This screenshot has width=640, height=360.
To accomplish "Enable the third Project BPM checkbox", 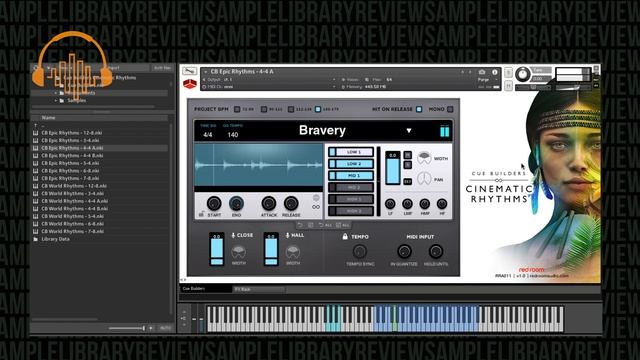I will point(291,109).
